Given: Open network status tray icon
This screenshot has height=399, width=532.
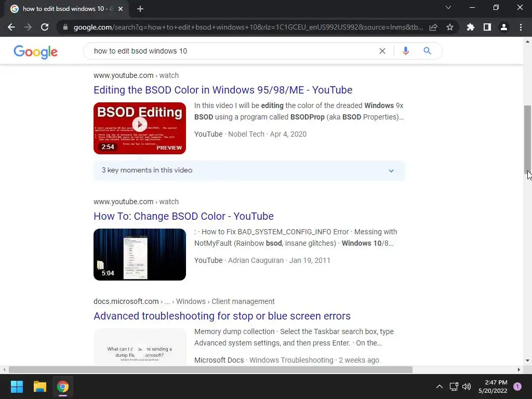Looking at the screenshot, I should [454, 387].
